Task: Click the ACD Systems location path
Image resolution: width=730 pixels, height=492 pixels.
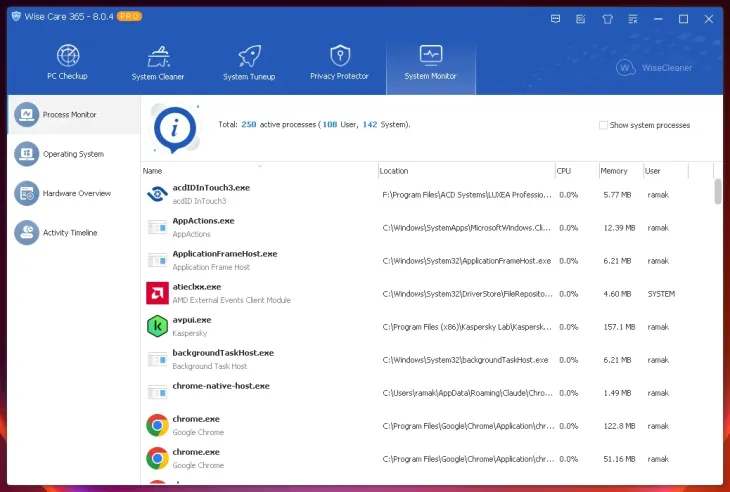Action: click(467, 195)
